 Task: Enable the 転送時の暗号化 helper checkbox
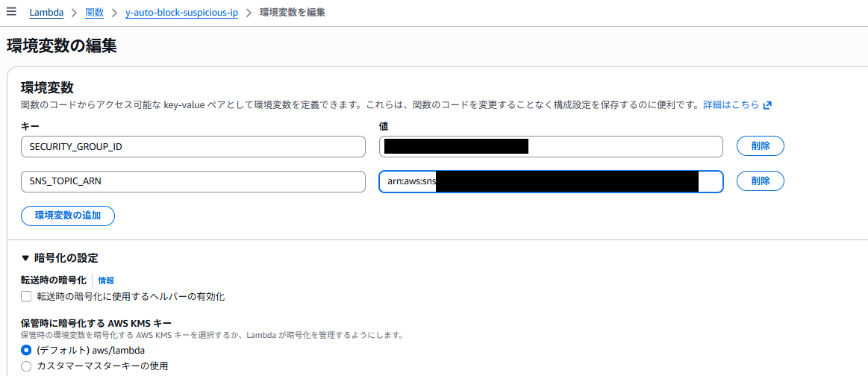click(26, 297)
